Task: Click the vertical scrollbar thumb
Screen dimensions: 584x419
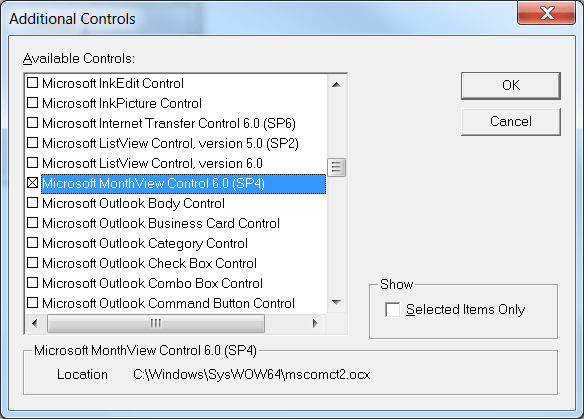Action: (x=336, y=167)
